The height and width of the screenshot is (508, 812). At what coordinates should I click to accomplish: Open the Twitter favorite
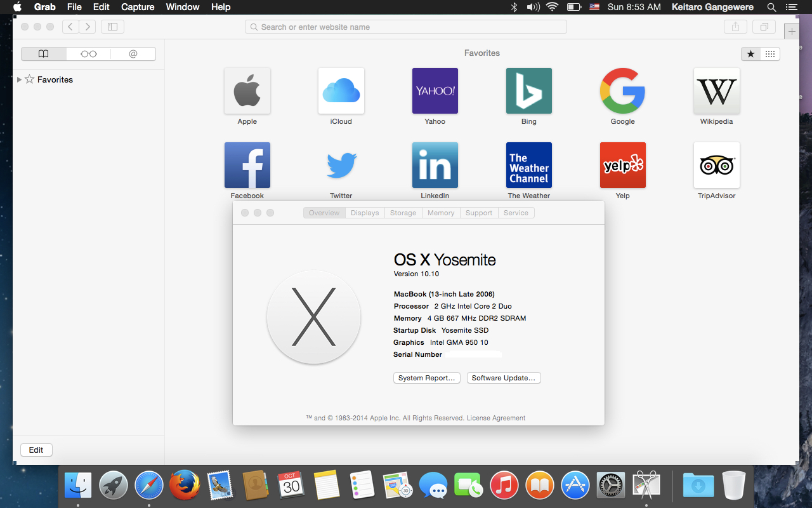pos(341,165)
